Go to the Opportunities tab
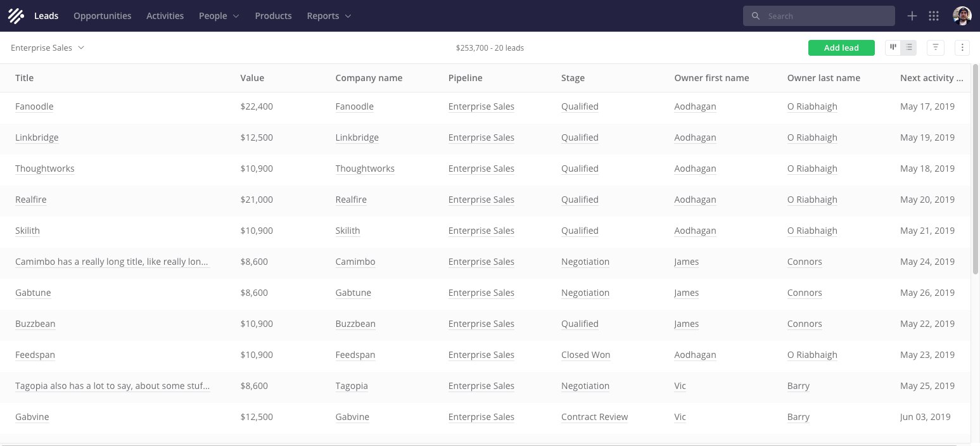980x446 pixels. (x=102, y=16)
